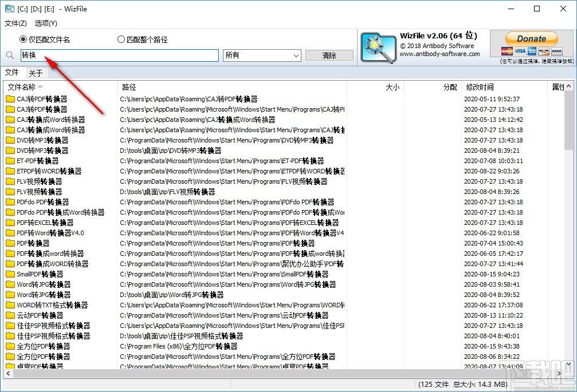Click folder icon of ETPDF转WORD转换器
This screenshot has height=392, width=577.
tap(10, 171)
